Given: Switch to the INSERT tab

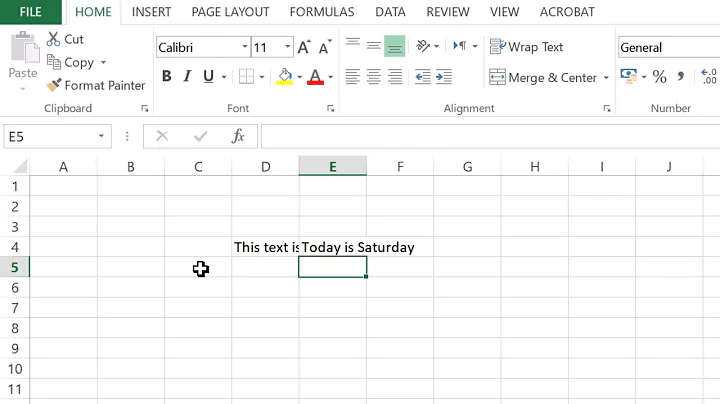Looking at the screenshot, I should tap(151, 12).
